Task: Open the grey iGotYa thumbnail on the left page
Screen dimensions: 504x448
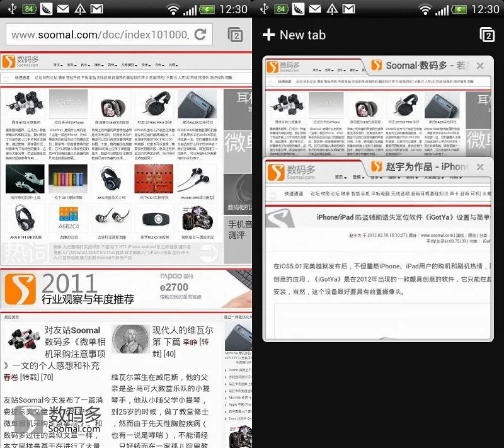Action: coord(68,104)
